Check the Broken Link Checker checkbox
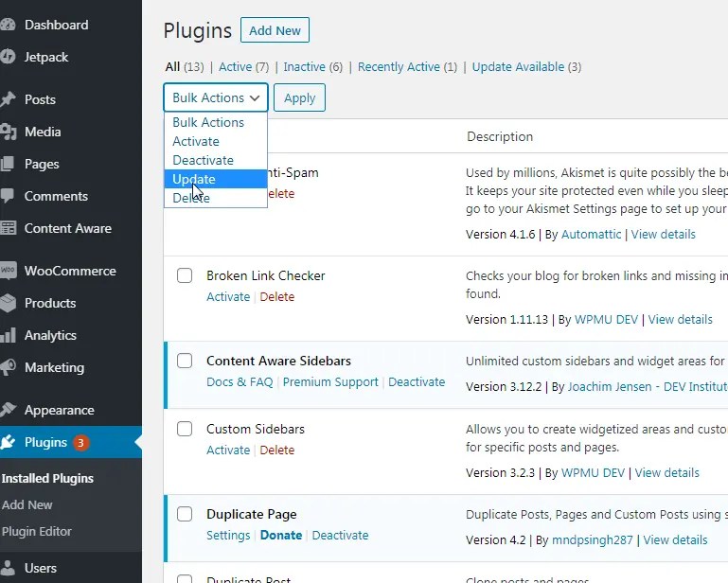This screenshot has height=583, width=728. (x=185, y=275)
